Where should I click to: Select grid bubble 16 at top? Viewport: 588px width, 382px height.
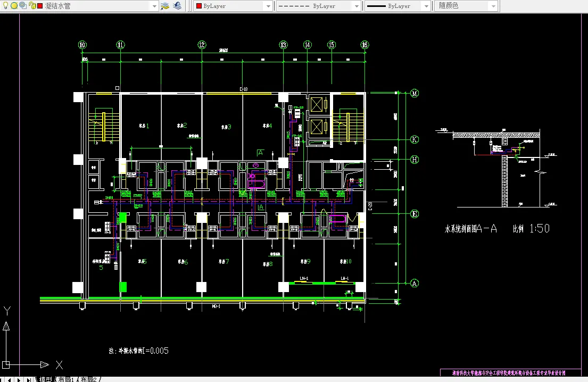365,45
